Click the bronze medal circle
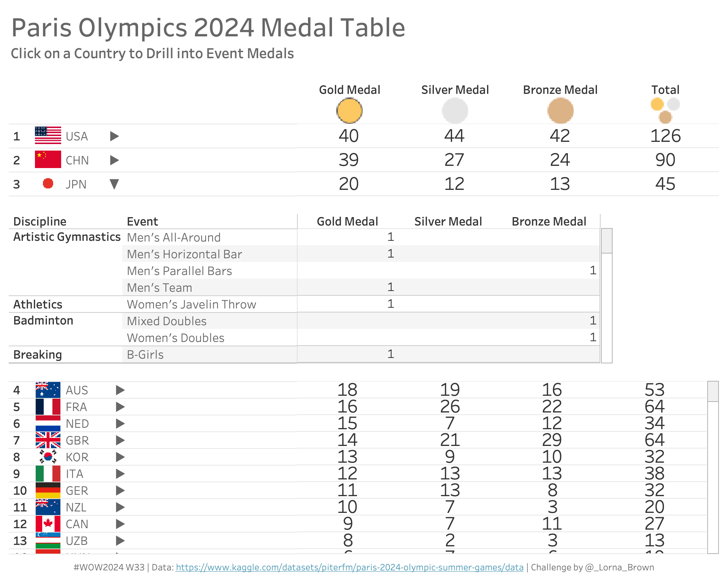 pyautogui.click(x=561, y=111)
